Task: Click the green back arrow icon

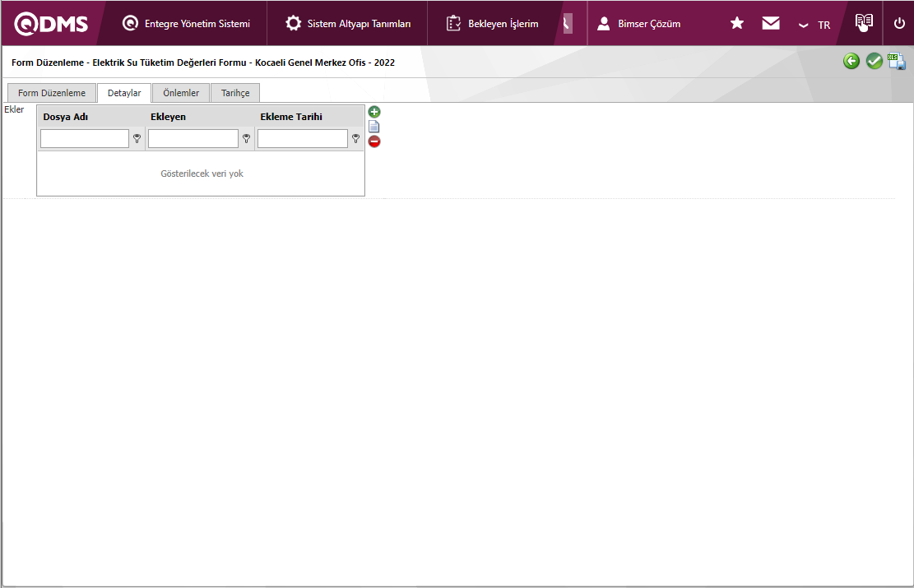Action: [851, 62]
